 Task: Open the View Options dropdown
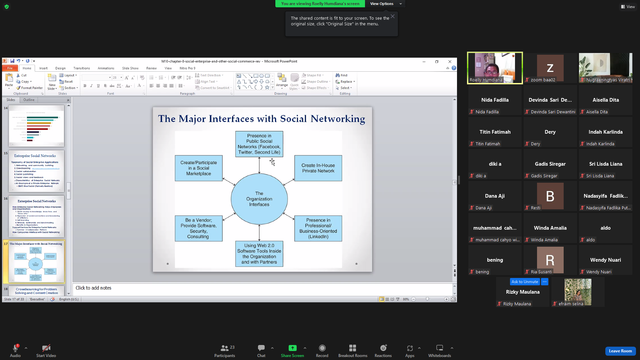point(386,4)
